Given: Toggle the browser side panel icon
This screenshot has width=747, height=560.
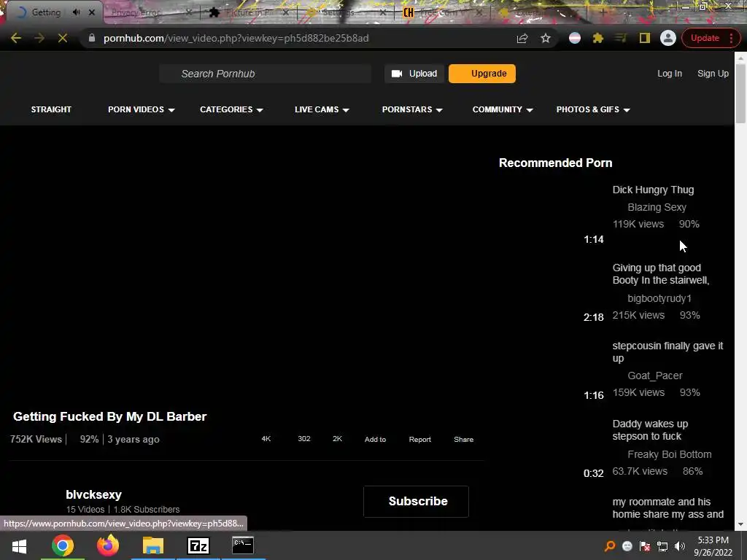Looking at the screenshot, I should [x=645, y=38].
